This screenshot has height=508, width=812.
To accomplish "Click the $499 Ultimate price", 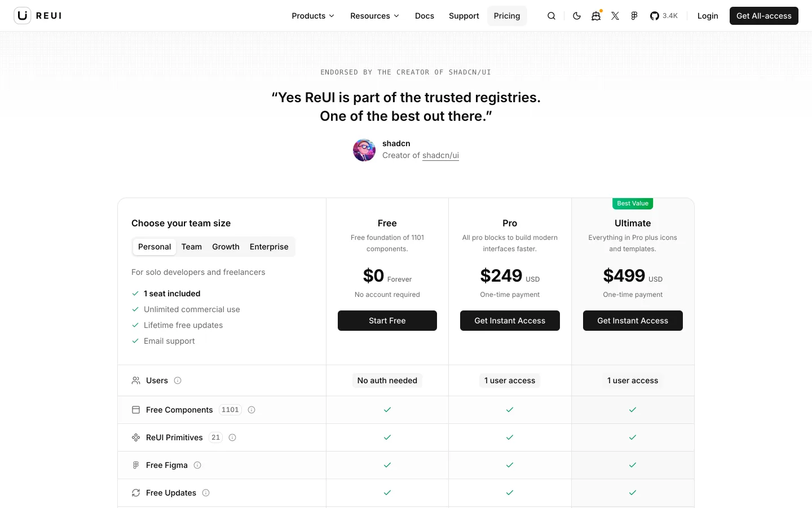I will (x=624, y=275).
